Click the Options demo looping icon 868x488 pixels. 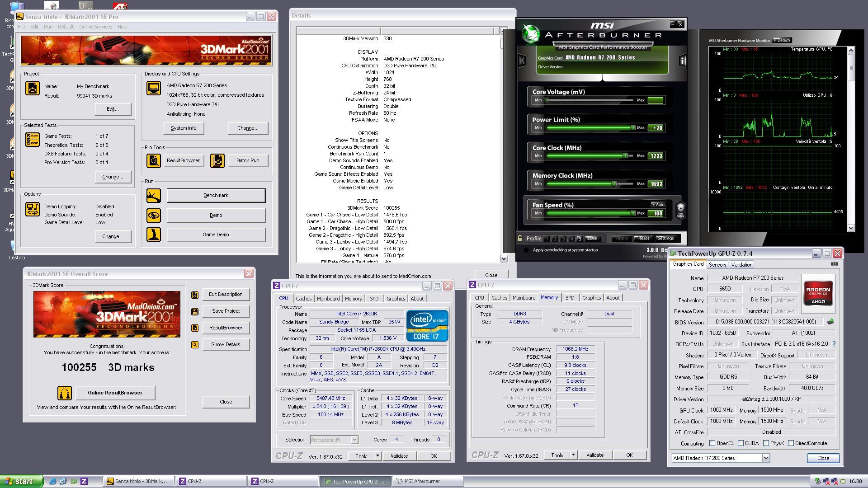coord(32,209)
